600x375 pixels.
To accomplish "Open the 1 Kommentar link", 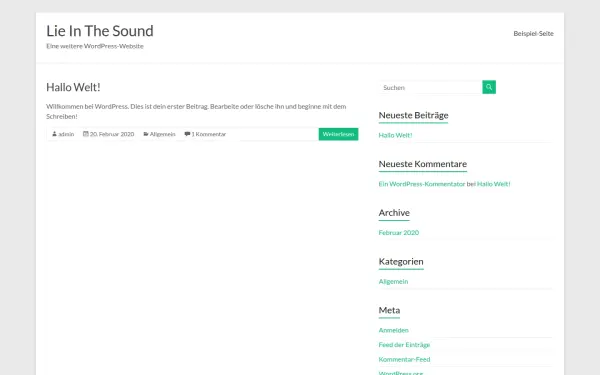I will (x=209, y=134).
